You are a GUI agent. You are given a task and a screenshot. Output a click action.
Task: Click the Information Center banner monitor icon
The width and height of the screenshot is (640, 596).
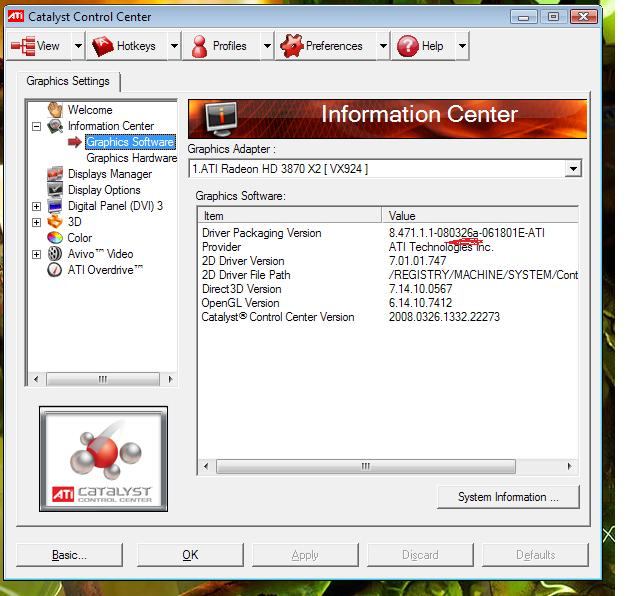point(221,119)
